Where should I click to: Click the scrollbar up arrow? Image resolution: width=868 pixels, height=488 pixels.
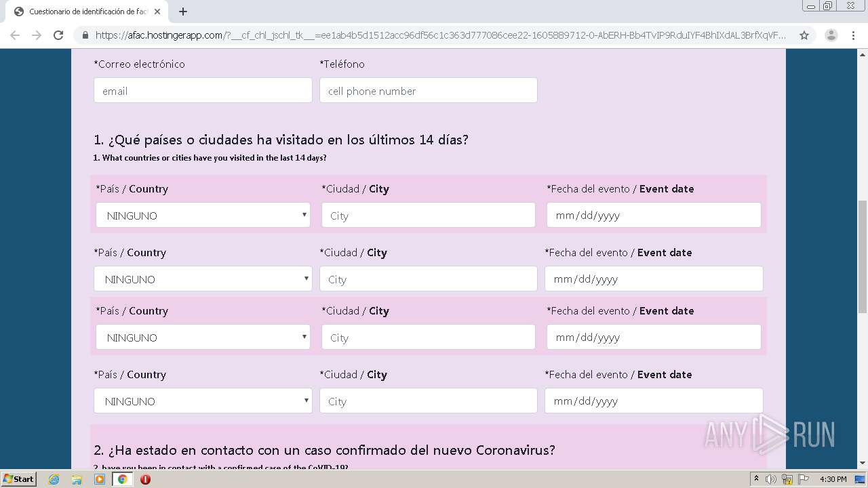point(862,54)
